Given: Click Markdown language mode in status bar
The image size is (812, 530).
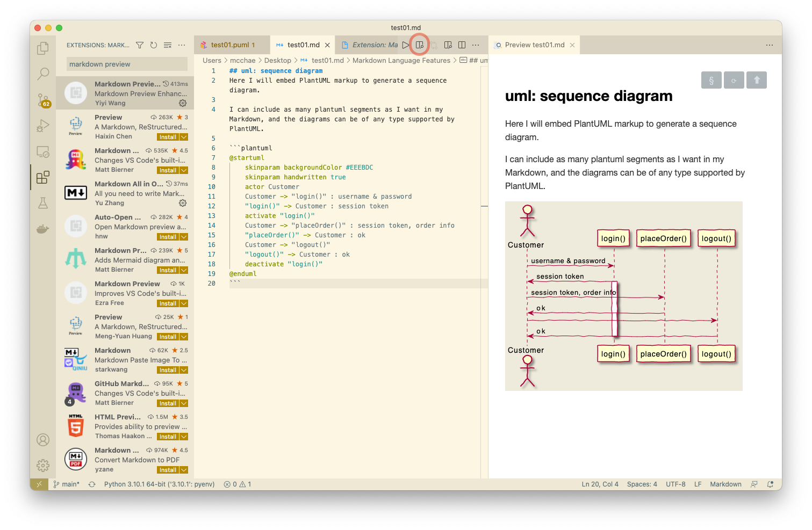Looking at the screenshot, I should [725, 484].
